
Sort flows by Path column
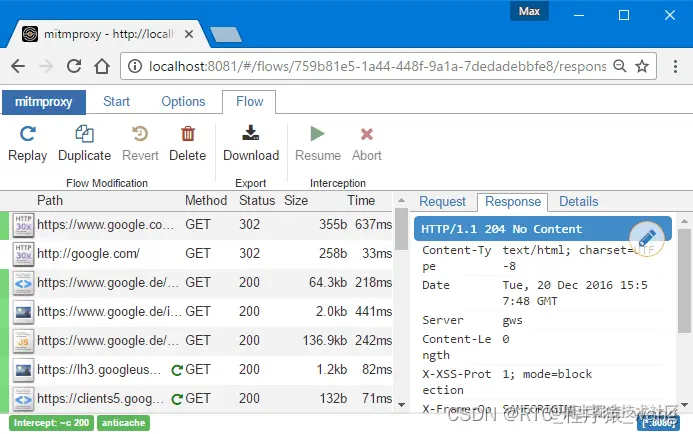(x=50, y=201)
